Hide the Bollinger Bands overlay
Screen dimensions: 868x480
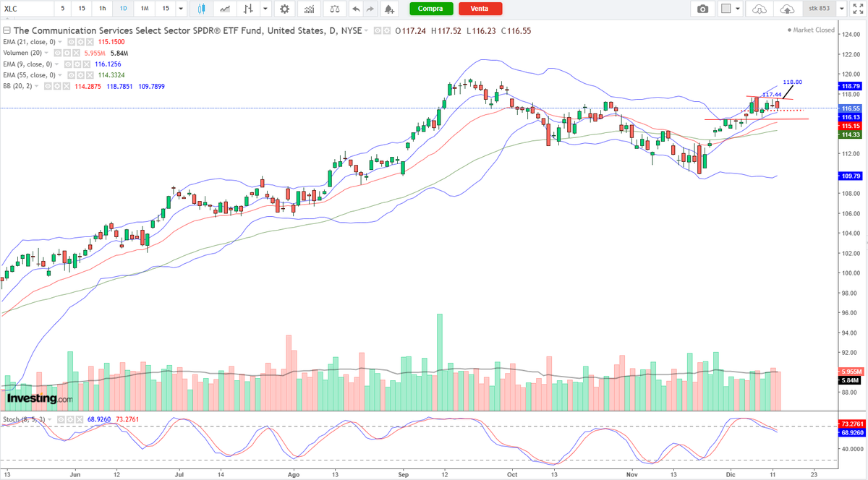tap(48, 86)
